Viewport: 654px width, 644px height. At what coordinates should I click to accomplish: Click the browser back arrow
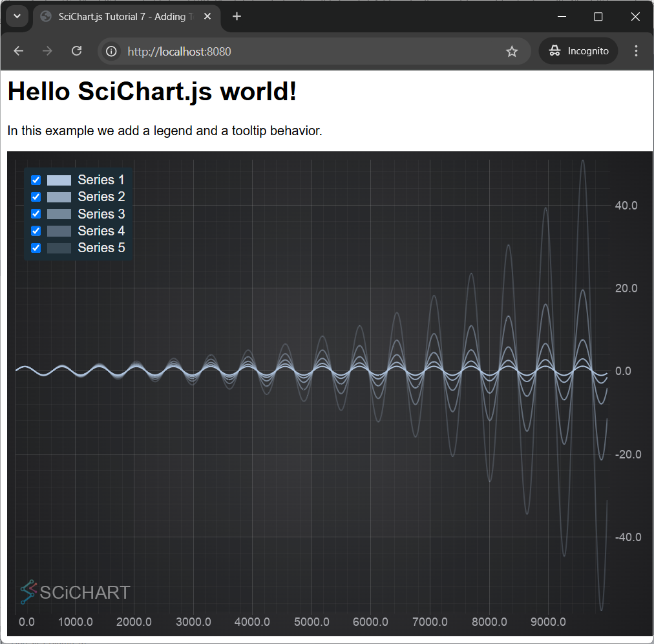(19, 51)
